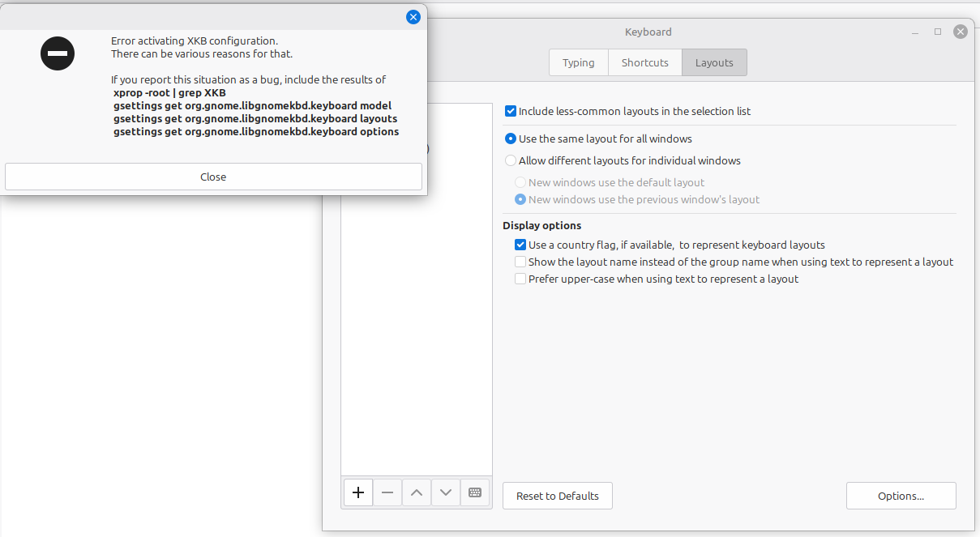Select Use the same layout for all windows
The width and height of the screenshot is (980, 537).
tap(511, 139)
